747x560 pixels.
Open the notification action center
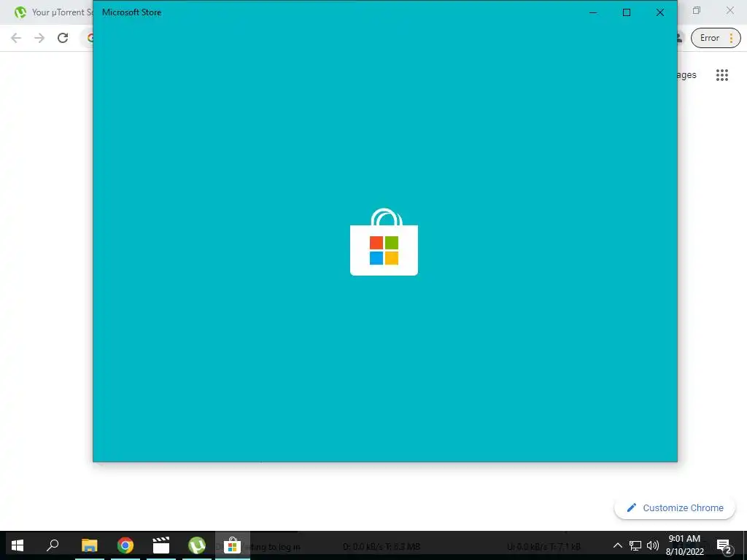click(x=724, y=545)
